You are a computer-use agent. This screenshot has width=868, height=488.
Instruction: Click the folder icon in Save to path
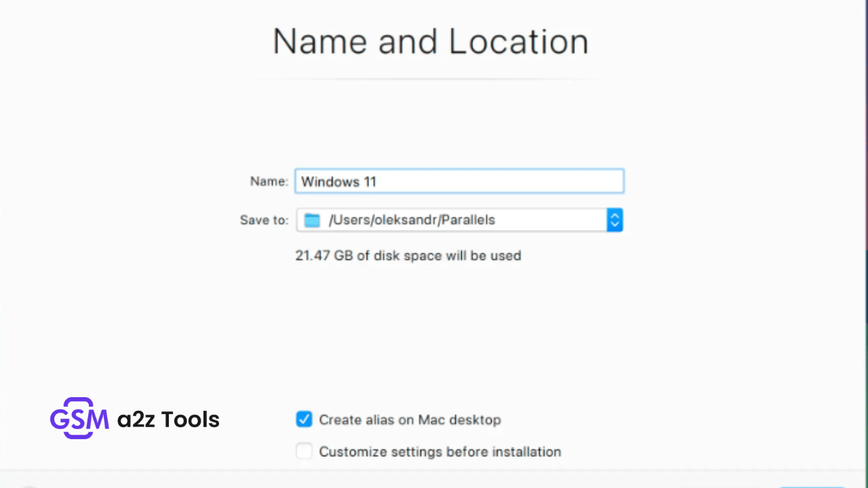coord(312,220)
